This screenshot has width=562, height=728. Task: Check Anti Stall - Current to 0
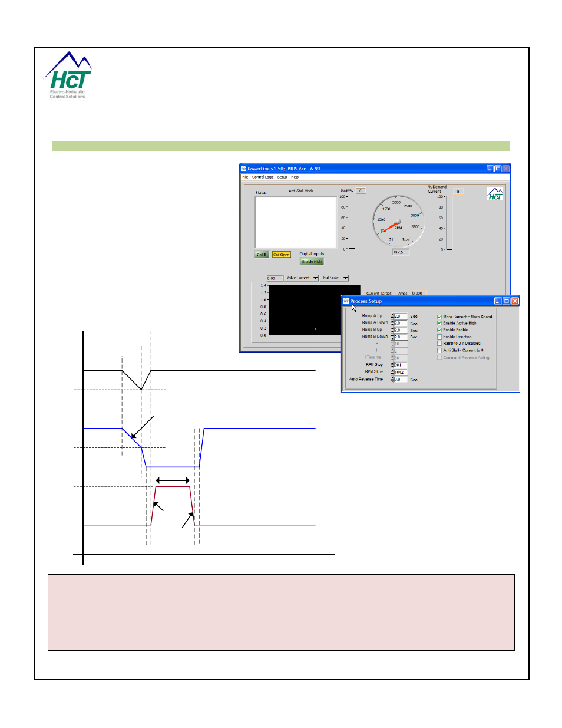[439, 350]
